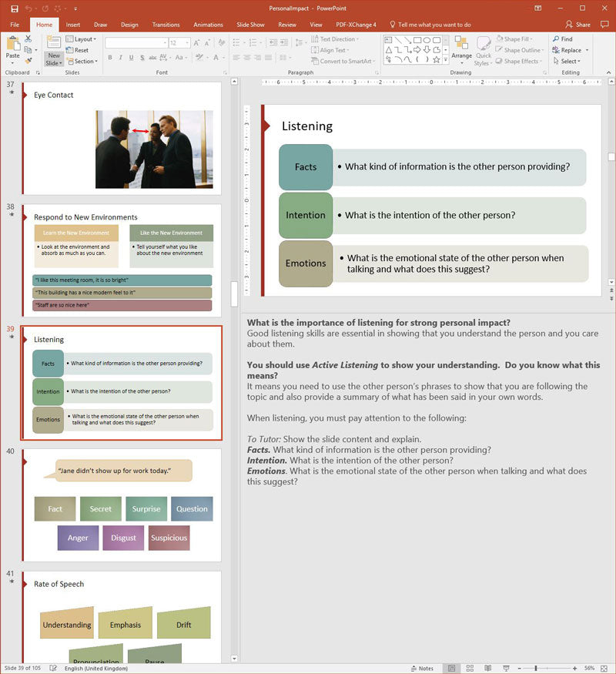Toggle Center paragraph alignment
The image size is (616, 674).
coord(247,58)
